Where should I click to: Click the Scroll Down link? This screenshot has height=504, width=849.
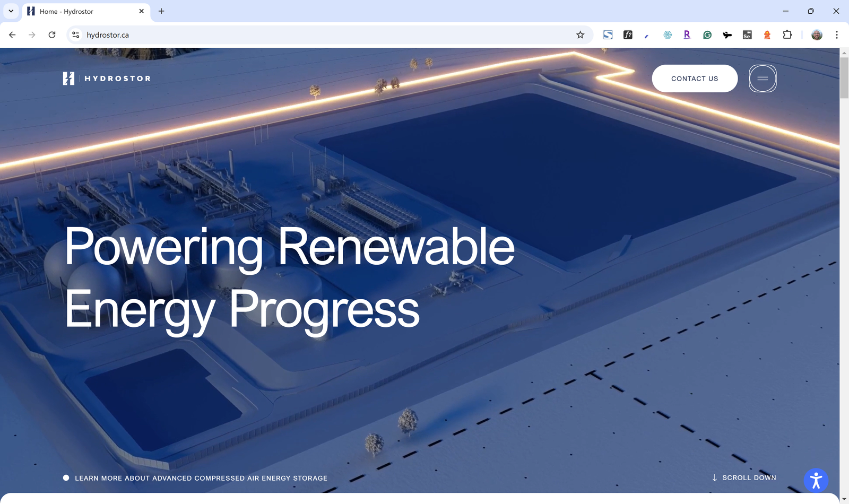point(744,477)
